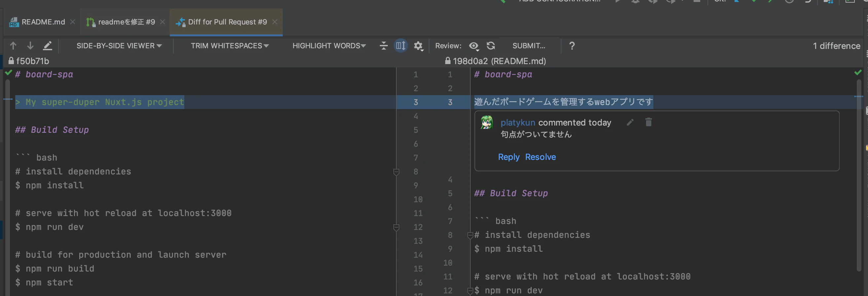Open the Side-by-Side Viewer dropdown
This screenshot has width=868, height=296.
(x=119, y=46)
